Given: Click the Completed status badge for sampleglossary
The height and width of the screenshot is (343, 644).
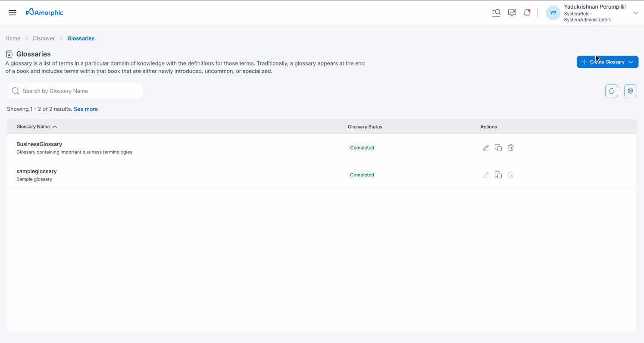Looking at the screenshot, I should (362, 175).
